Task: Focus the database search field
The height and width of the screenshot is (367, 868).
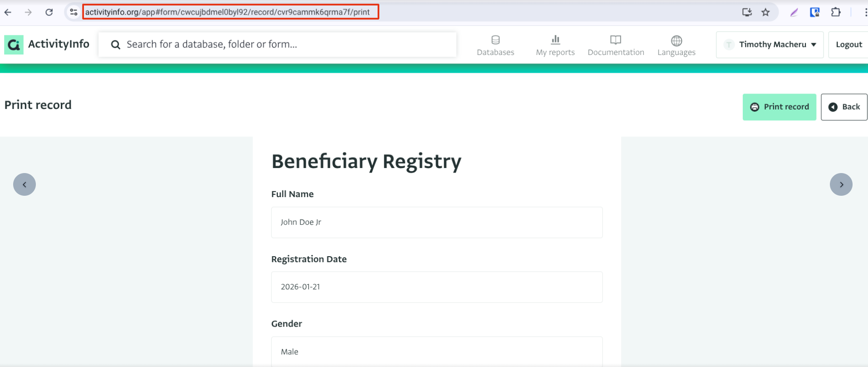Action: click(277, 45)
